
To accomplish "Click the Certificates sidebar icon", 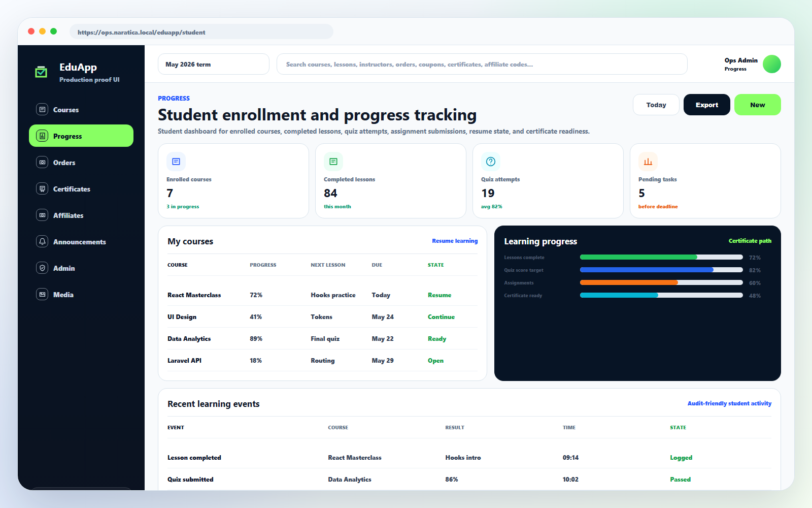I will [42, 188].
